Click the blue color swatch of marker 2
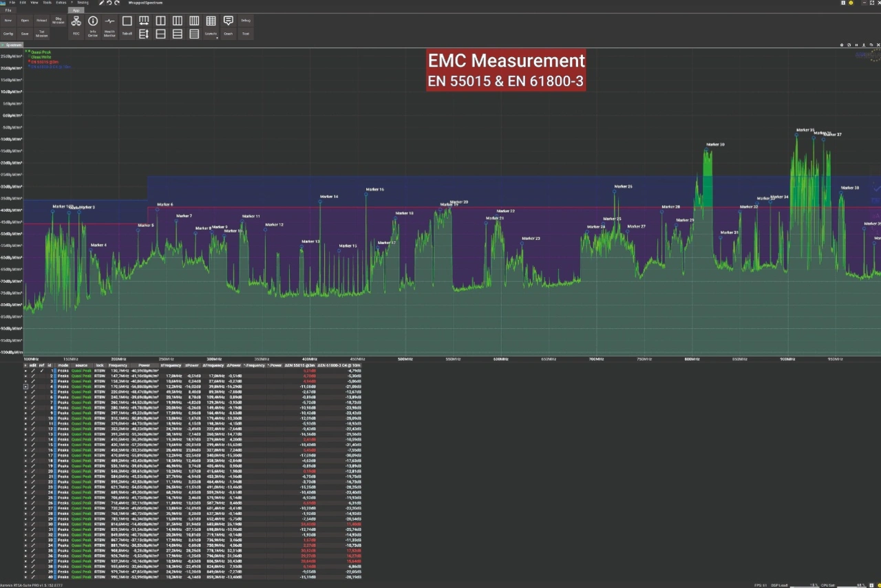Screen dimensions: 881x588 pyautogui.click(x=56, y=376)
